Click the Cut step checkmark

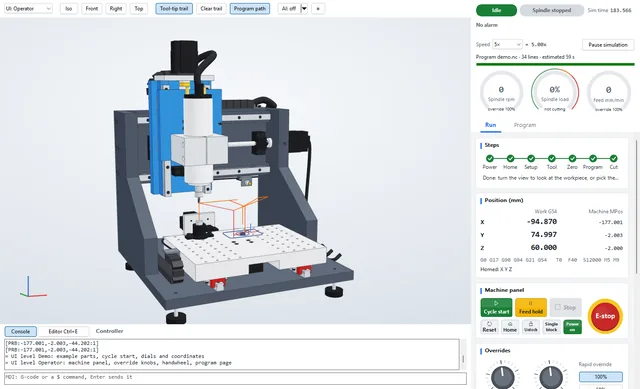tap(613, 158)
